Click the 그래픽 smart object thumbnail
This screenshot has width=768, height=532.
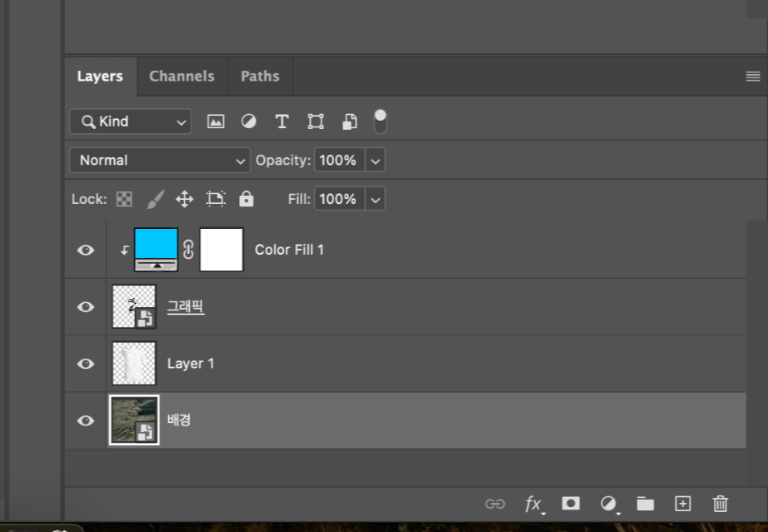134,307
